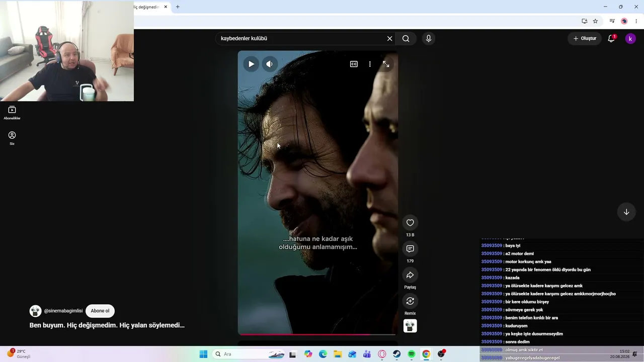Open the Shorts three-dot options menu
Image resolution: width=644 pixels, height=362 pixels.
[x=370, y=64]
